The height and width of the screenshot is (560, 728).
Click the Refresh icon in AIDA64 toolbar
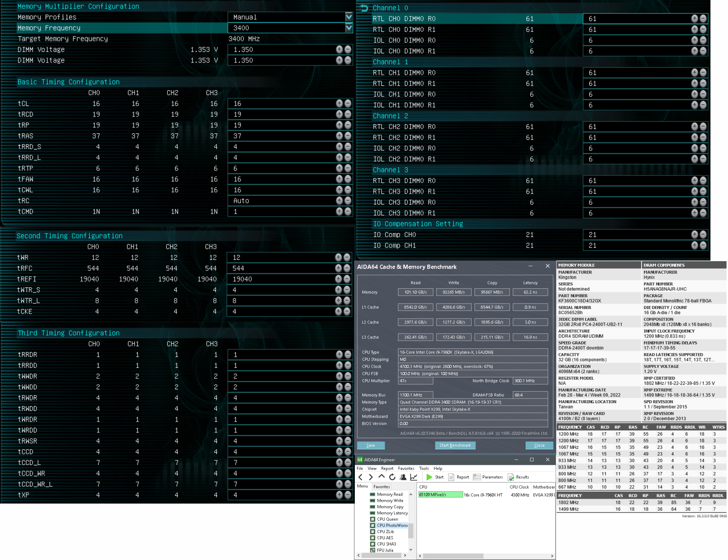tap(392, 477)
